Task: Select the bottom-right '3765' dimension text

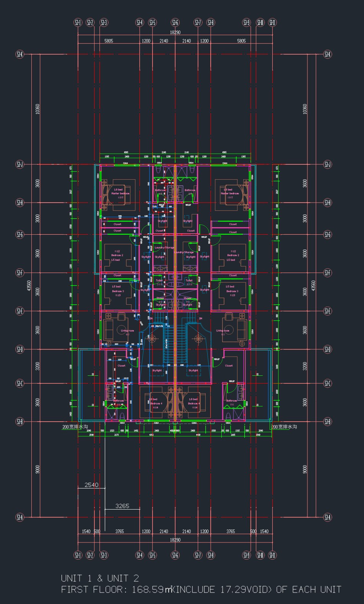Action: pos(231,531)
